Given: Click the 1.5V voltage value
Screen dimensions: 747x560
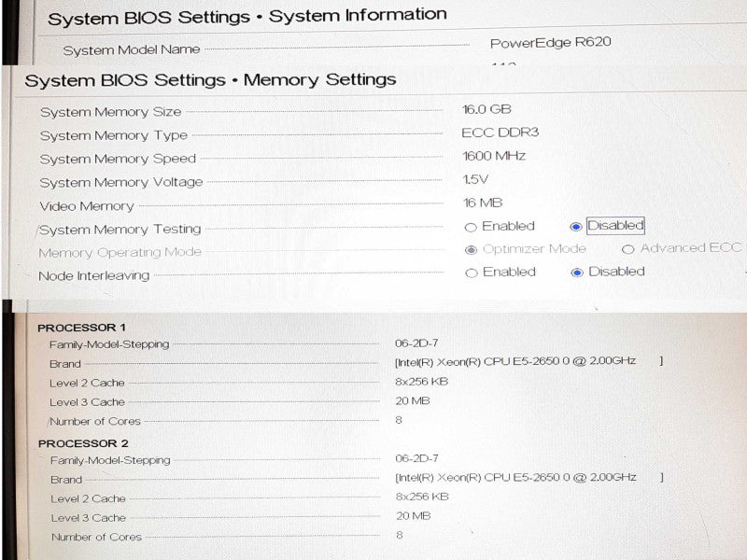Looking at the screenshot, I should (x=475, y=179).
